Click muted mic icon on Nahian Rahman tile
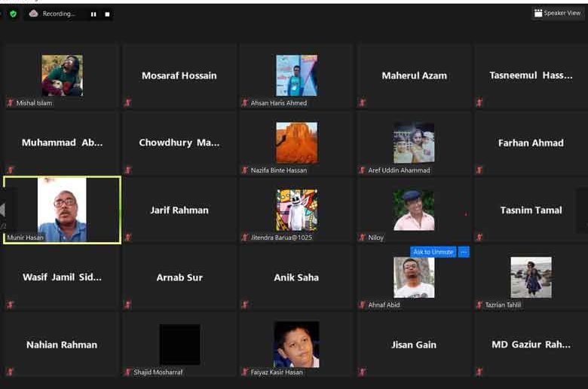Screen dimensions: 588x389 pyautogui.click(x=11, y=372)
